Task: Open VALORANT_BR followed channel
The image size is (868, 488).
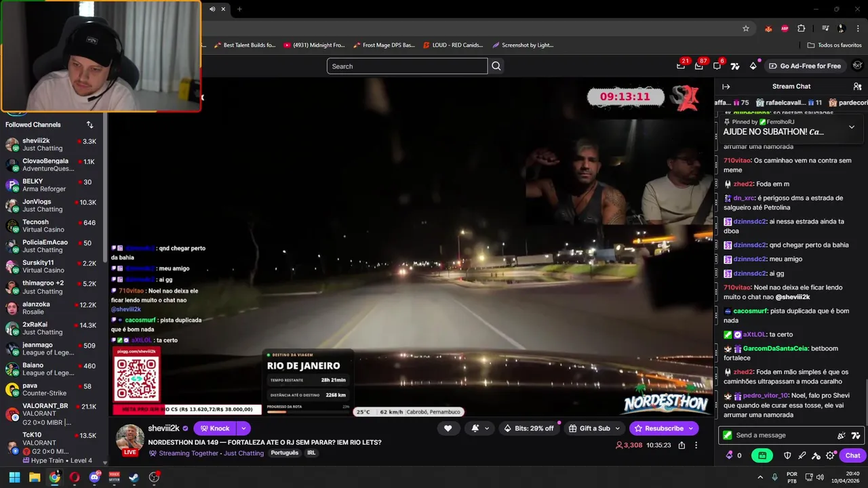Action: pos(52,413)
